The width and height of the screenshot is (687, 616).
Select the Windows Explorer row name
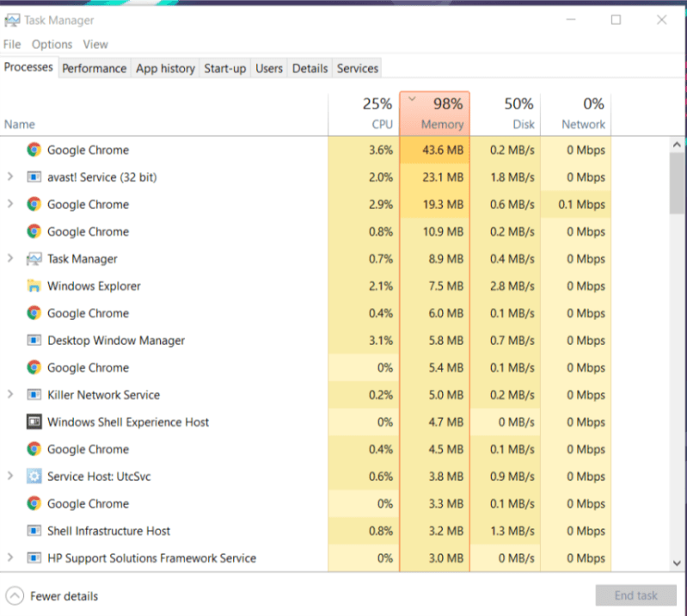pyautogui.click(x=94, y=286)
